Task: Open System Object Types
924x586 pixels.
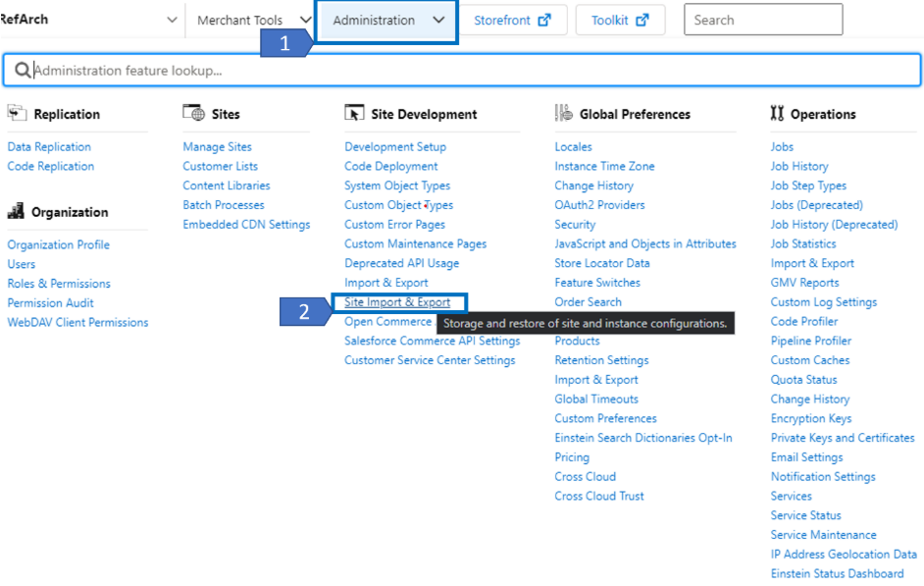Action: point(397,186)
